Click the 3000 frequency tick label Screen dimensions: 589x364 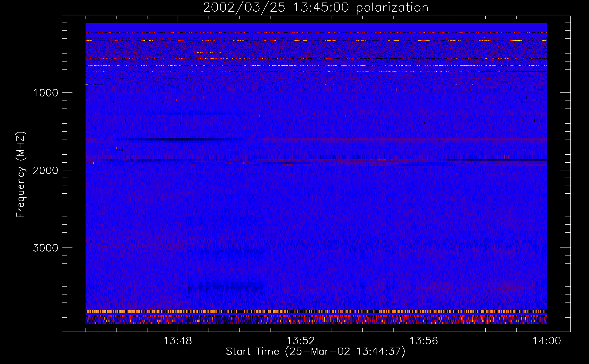click(x=46, y=248)
